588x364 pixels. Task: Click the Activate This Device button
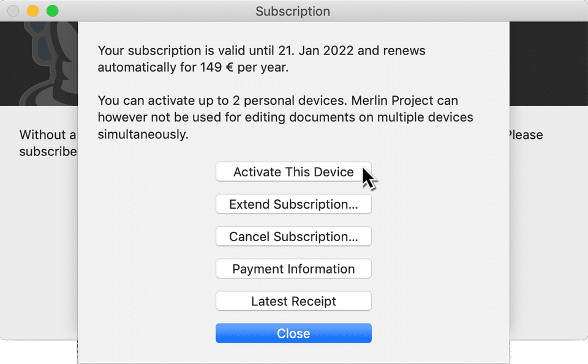293,172
